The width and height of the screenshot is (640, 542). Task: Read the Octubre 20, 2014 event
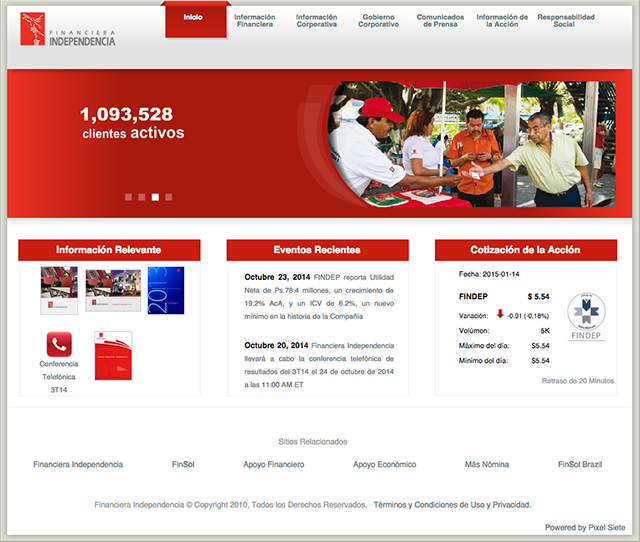[x=319, y=365]
